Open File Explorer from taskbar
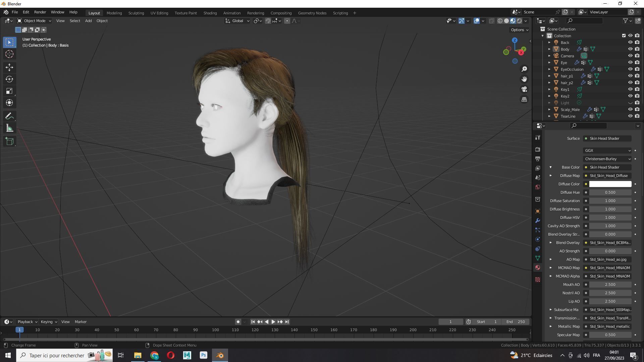The height and width of the screenshot is (362, 644). point(138,355)
